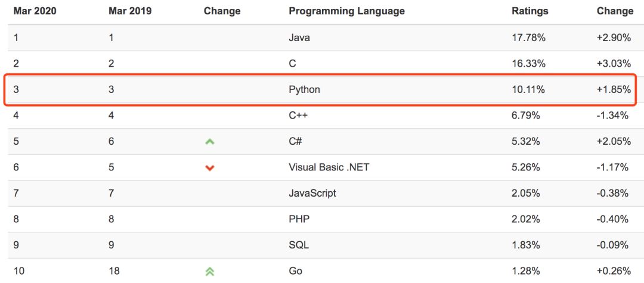Click the rightmost Change column header

click(x=615, y=11)
